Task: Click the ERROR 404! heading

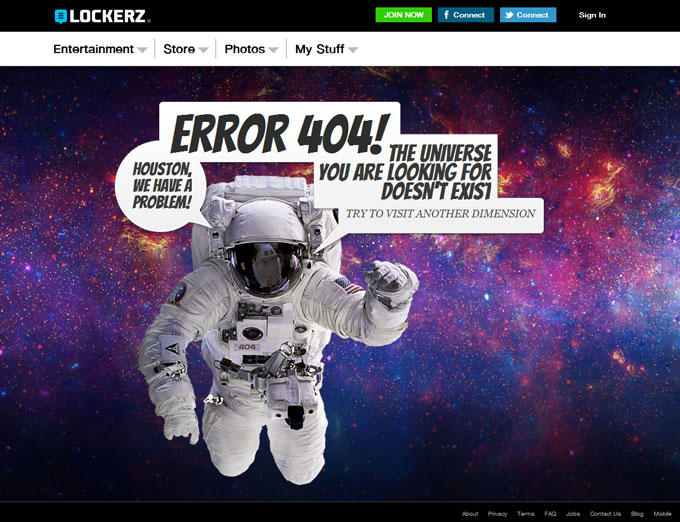Action: [280, 134]
